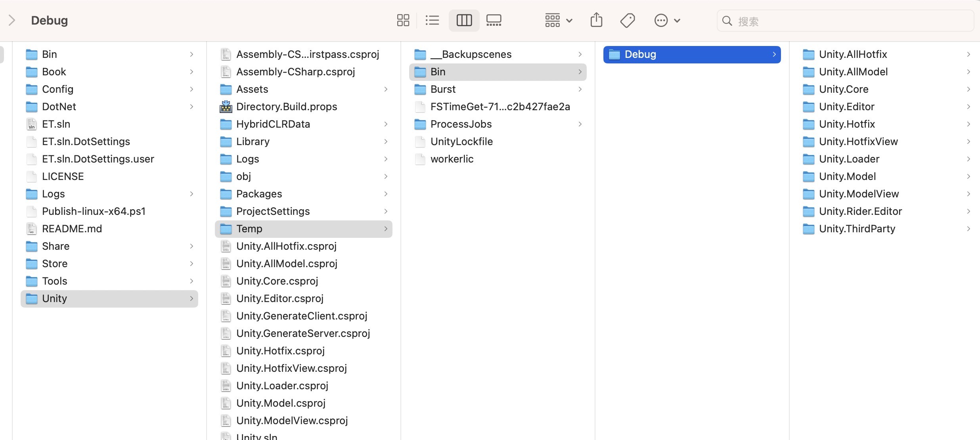Image resolution: width=980 pixels, height=440 pixels.
Task: Click the ProcessJobs folder icon
Action: click(x=420, y=124)
